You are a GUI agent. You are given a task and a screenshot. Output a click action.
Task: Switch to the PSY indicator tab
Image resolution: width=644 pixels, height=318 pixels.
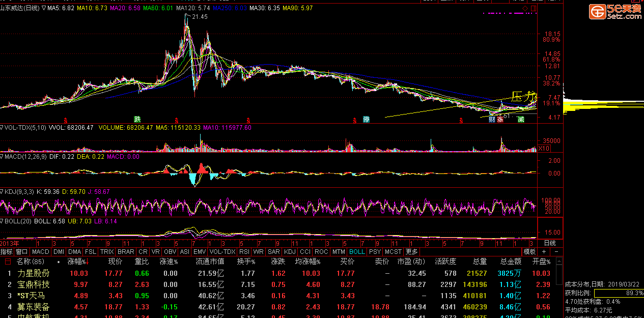(x=375, y=251)
